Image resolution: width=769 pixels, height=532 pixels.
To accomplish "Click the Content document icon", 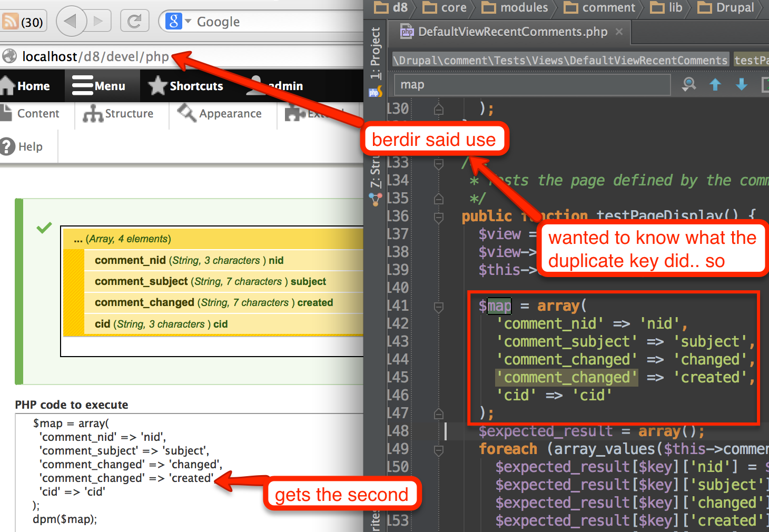I will (6, 113).
